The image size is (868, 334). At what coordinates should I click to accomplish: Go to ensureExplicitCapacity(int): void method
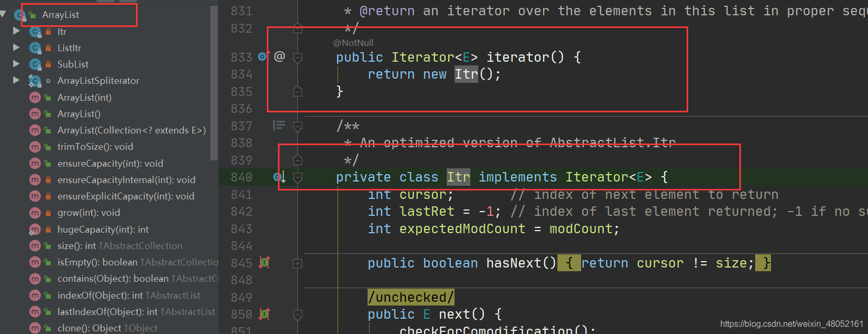[126, 196]
